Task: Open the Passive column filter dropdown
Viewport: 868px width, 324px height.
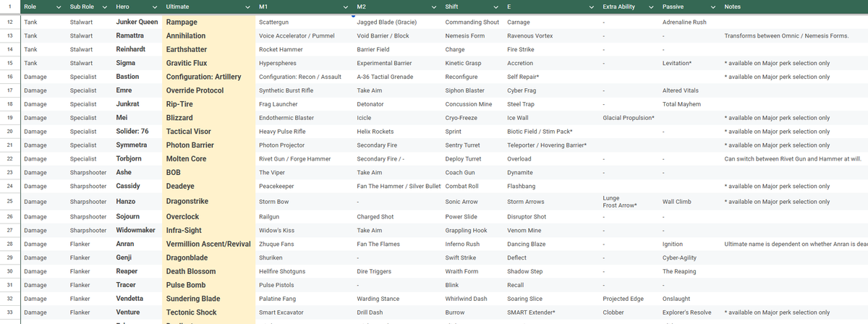Action: click(x=712, y=7)
